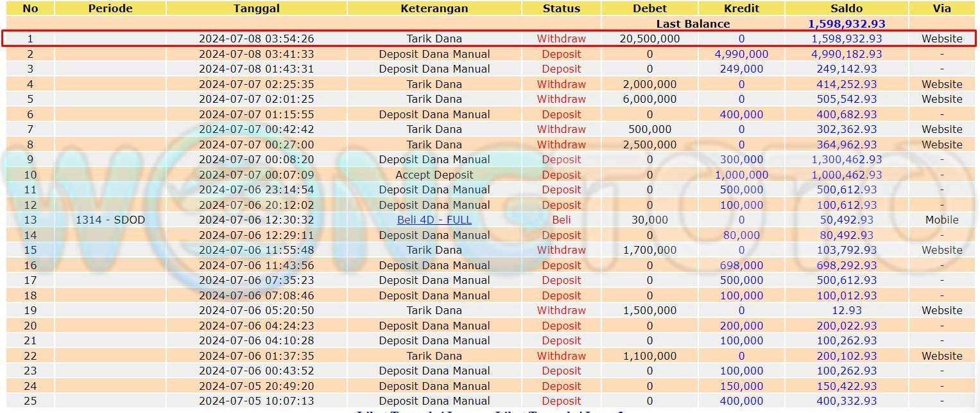
Task: Select the "Periode" column header
Action: [x=110, y=8]
